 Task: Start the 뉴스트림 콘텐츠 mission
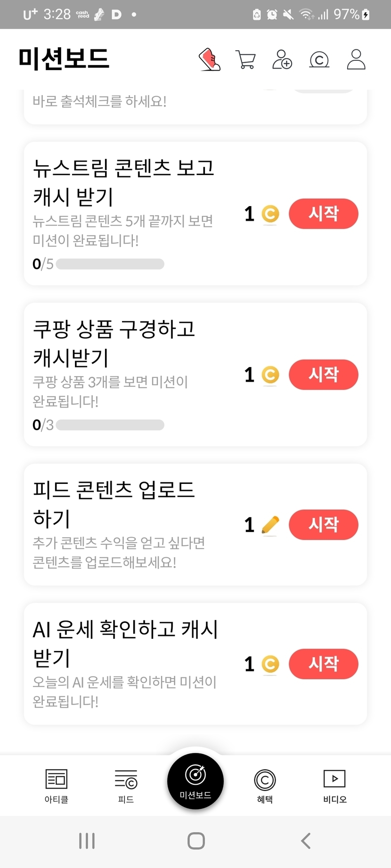(323, 214)
